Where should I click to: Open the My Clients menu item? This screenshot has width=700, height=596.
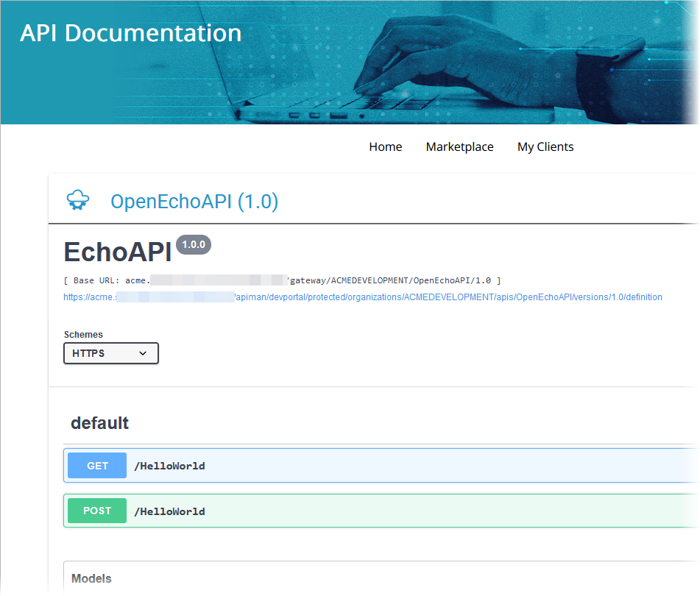click(x=545, y=147)
